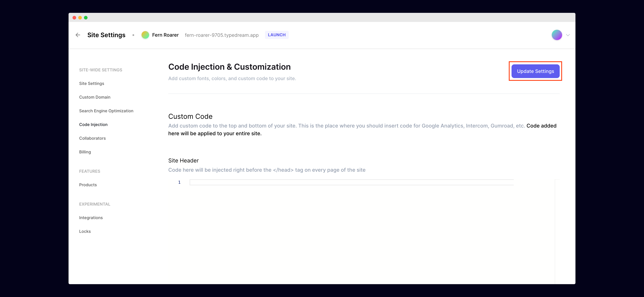Click the LAUNCH badge button
This screenshot has height=297, width=644.
276,35
